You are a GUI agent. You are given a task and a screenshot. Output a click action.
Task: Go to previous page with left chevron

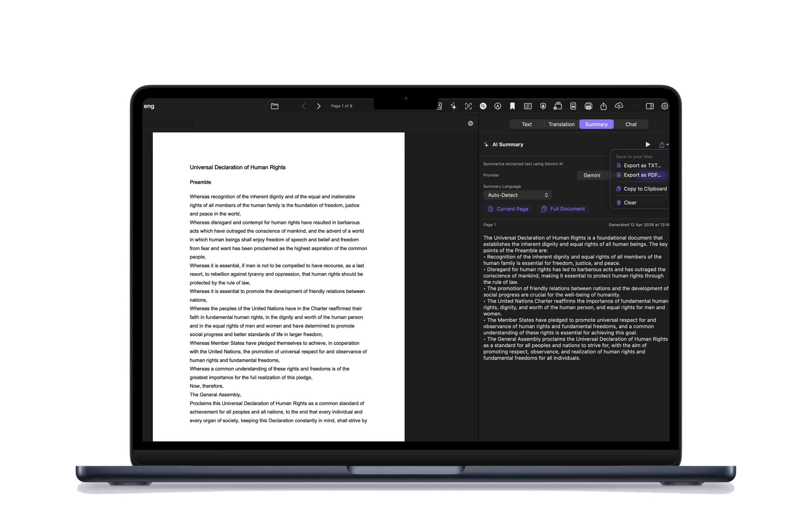(x=303, y=106)
